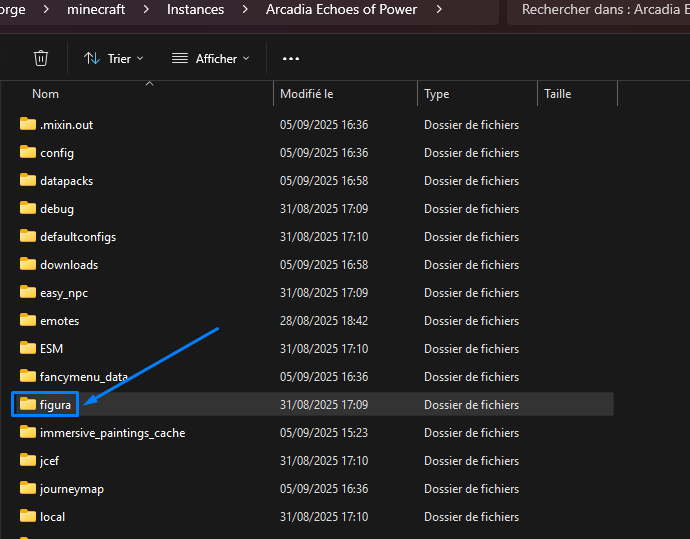Screen dimensions: 690x539
Task: Select the .mixin.out folder icon
Action: pyautogui.click(x=27, y=125)
